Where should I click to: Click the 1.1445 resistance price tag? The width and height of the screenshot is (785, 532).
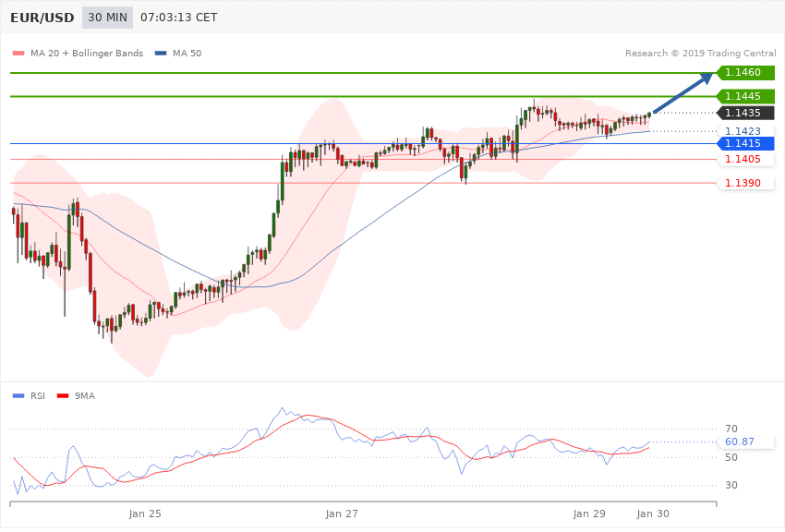click(x=745, y=96)
